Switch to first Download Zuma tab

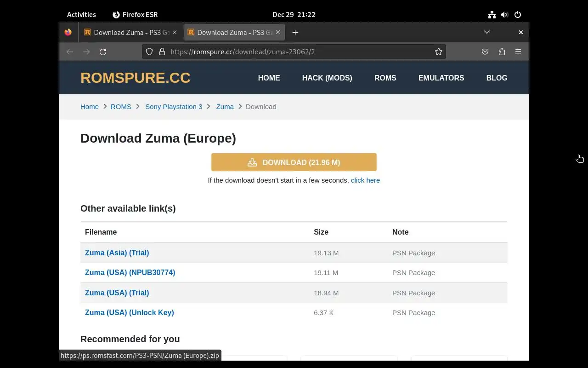[130, 32]
